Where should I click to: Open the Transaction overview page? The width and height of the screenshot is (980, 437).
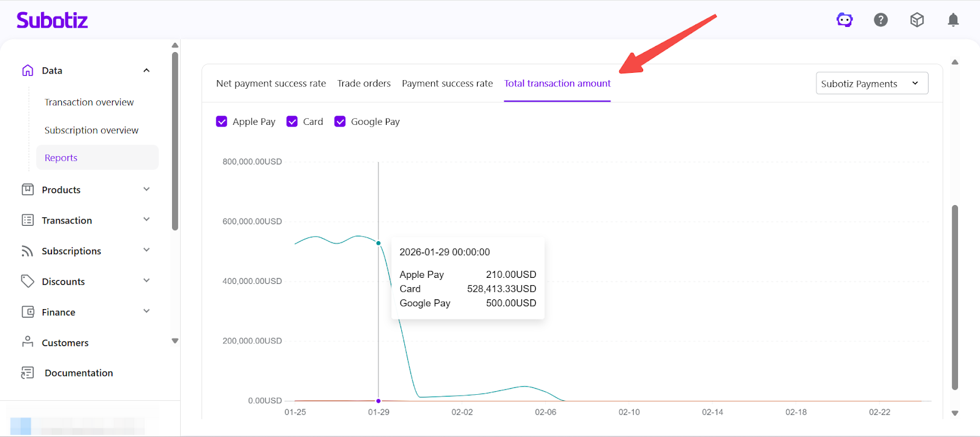click(89, 102)
